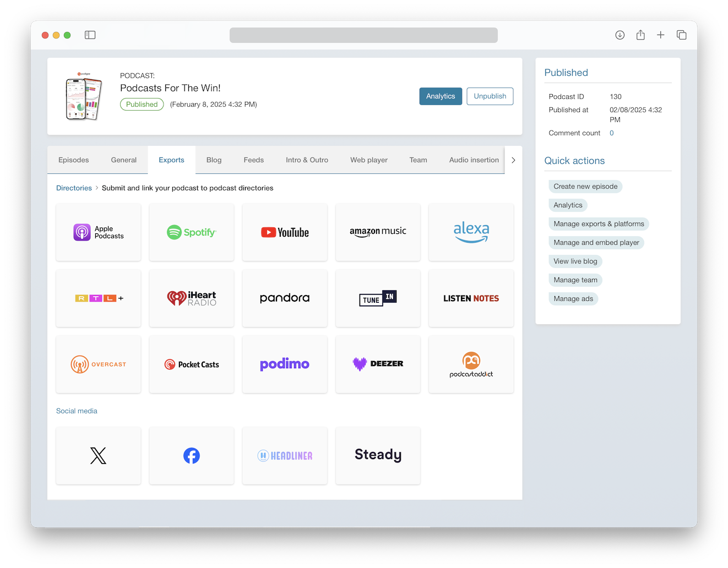
Task: Choose the Alexa export card
Action: (471, 232)
